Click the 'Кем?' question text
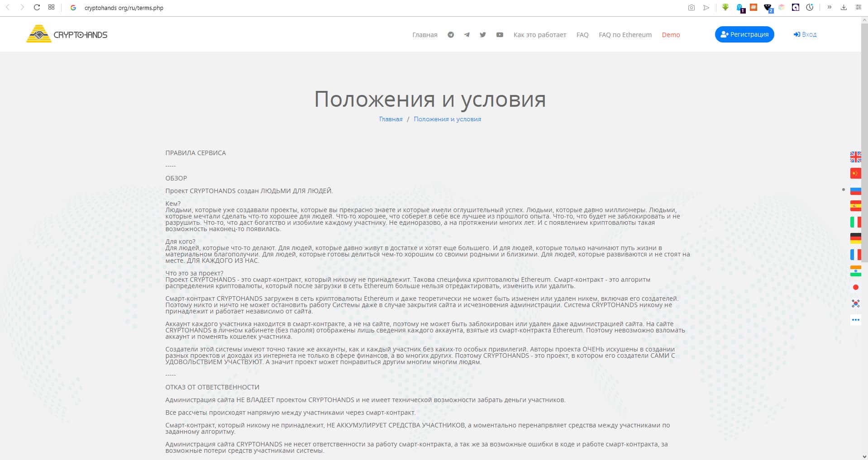 (173, 204)
